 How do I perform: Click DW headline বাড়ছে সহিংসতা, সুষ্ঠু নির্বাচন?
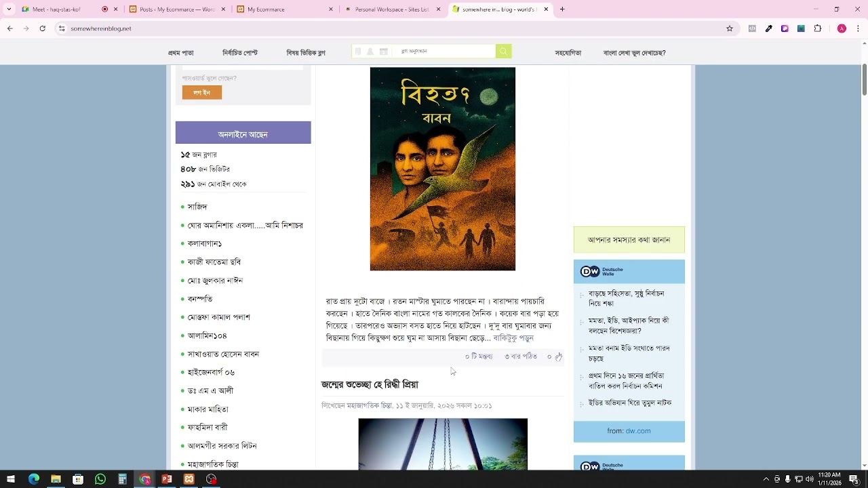pyautogui.click(x=626, y=299)
